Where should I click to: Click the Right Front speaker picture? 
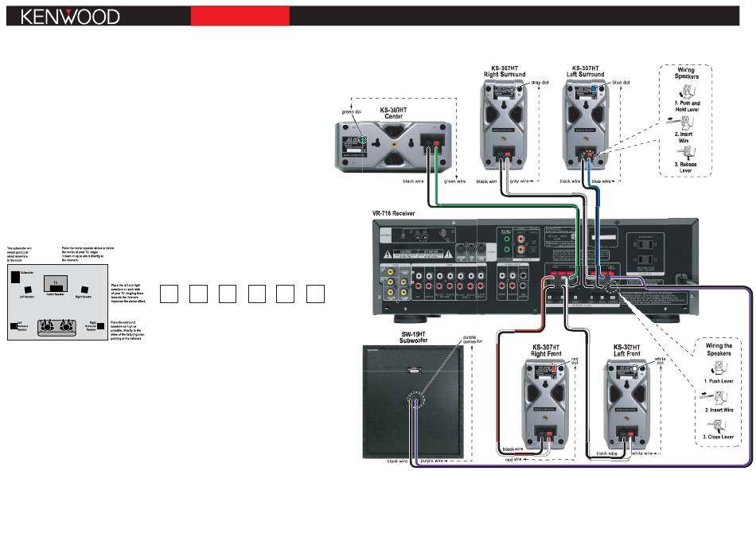click(545, 404)
